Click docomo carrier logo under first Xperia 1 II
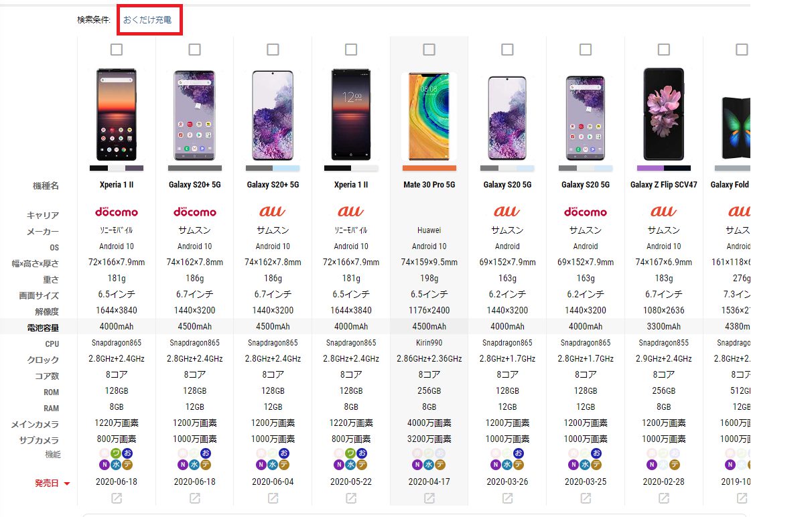Viewport: 812px width, 517px height. pyautogui.click(x=117, y=212)
